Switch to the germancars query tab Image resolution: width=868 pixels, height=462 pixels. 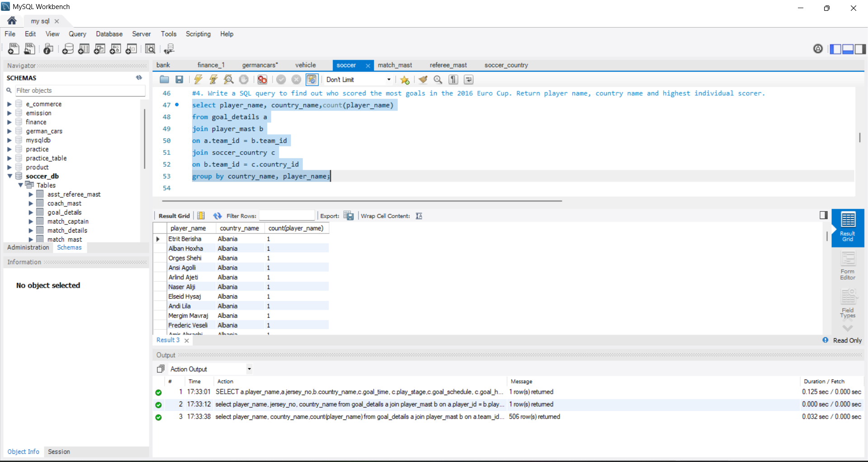tap(260, 65)
